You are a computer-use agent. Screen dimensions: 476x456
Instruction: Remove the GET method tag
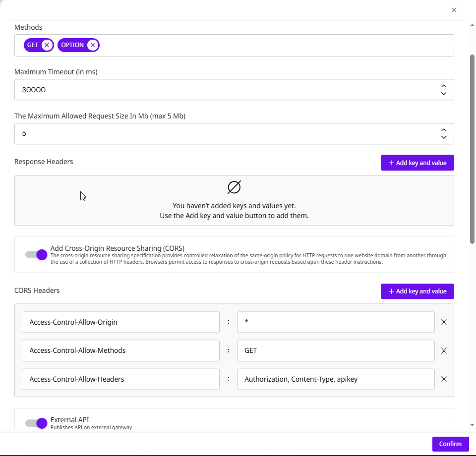tap(47, 45)
